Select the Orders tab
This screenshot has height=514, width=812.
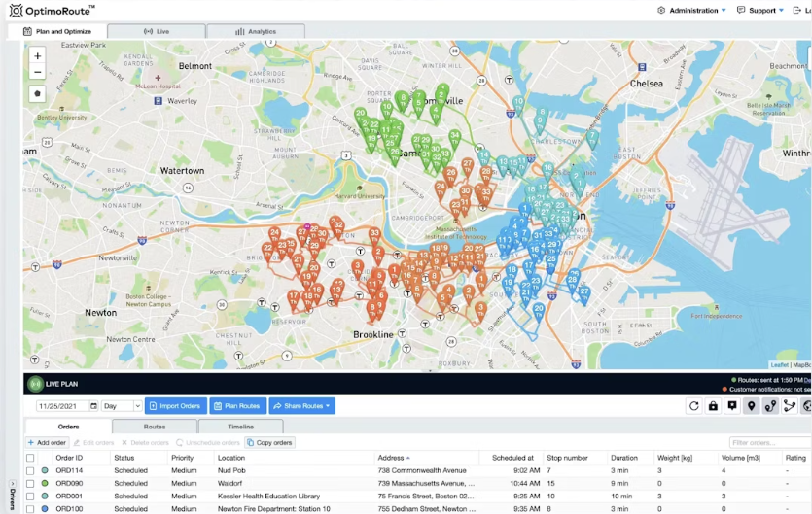pyautogui.click(x=68, y=428)
